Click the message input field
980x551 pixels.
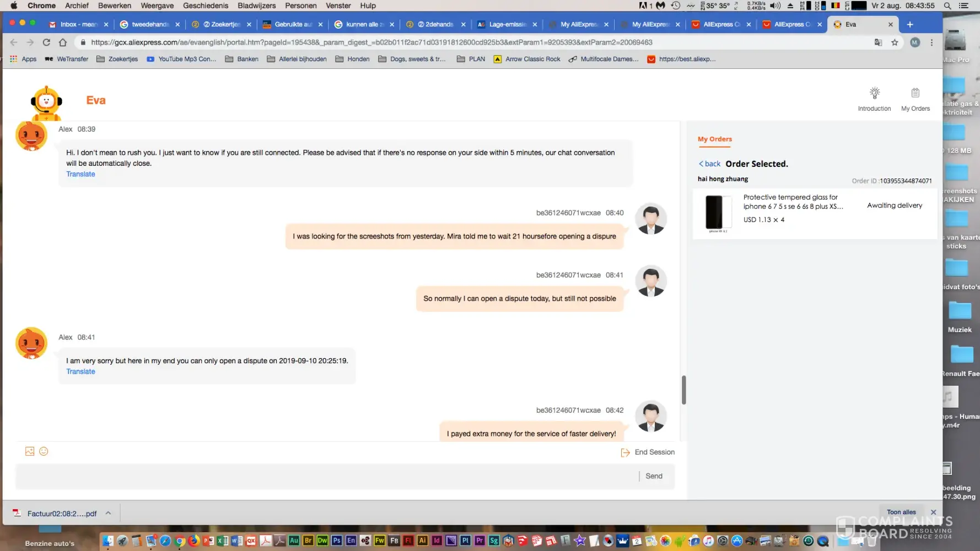point(325,476)
